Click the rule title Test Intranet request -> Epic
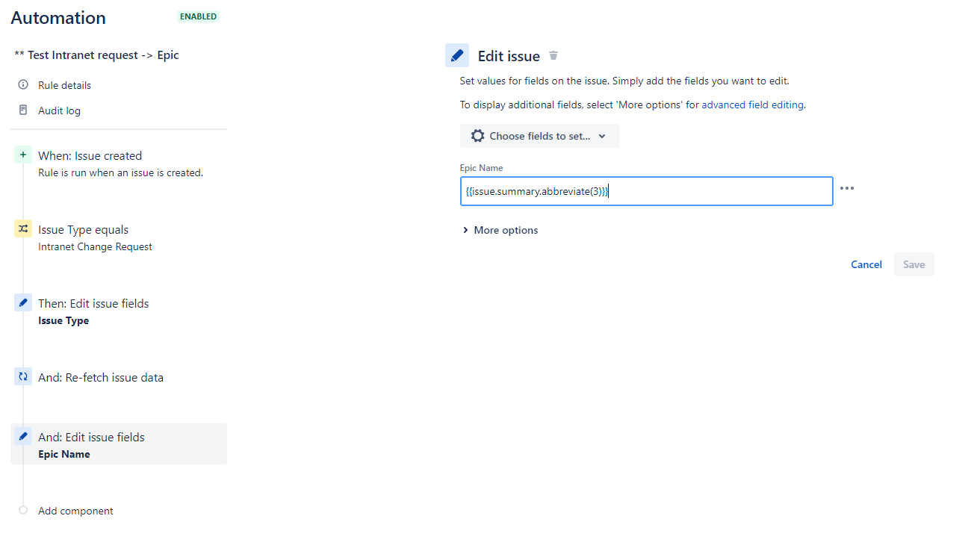This screenshot has width=971, height=560. 96,55
